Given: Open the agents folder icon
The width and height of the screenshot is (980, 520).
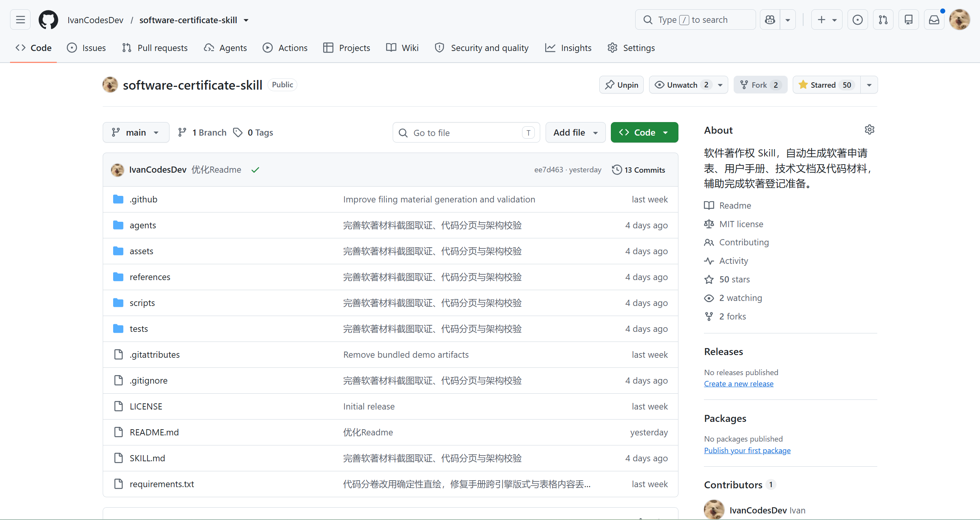Looking at the screenshot, I should [118, 225].
